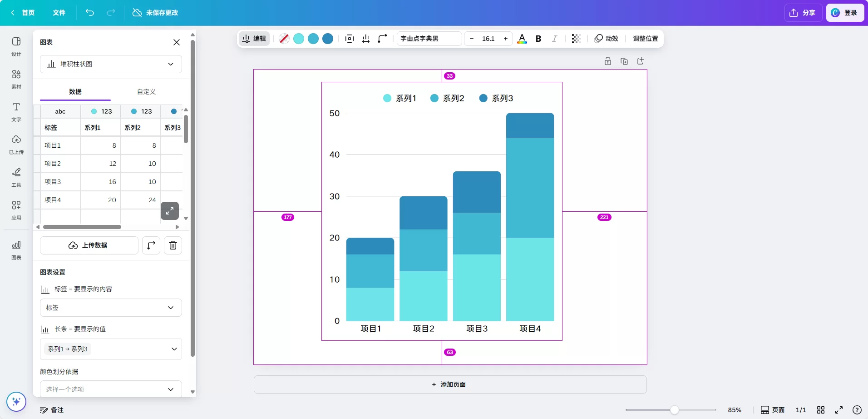The width and height of the screenshot is (868, 419).
Task: Open the 素材 elements sidebar panel
Action: 16,79
